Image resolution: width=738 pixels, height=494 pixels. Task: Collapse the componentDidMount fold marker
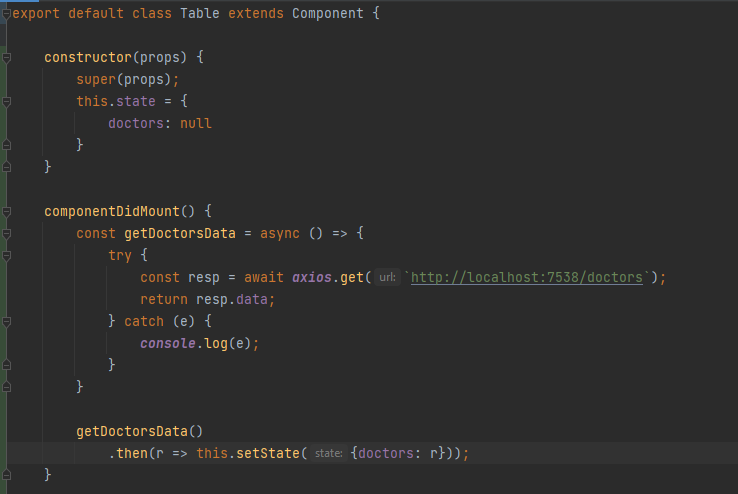click(x=7, y=212)
